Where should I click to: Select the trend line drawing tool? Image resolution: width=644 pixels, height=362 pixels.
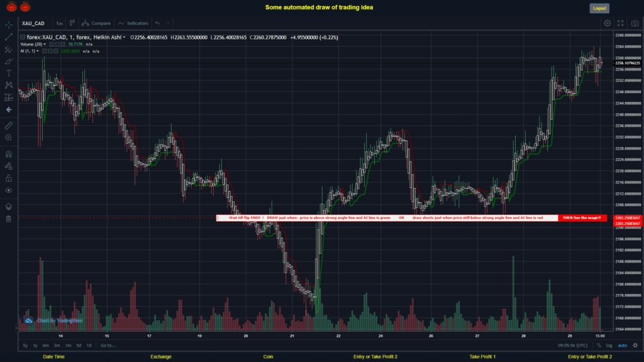(9, 37)
